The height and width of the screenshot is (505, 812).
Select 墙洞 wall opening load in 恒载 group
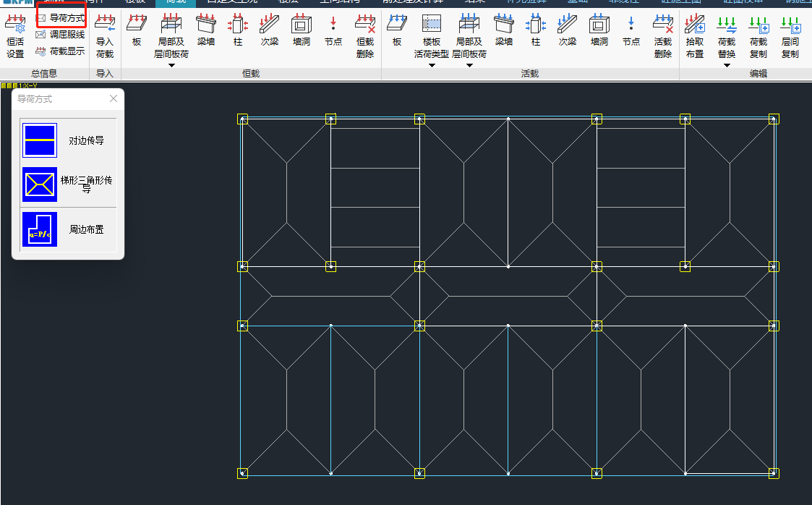point(302,30)
